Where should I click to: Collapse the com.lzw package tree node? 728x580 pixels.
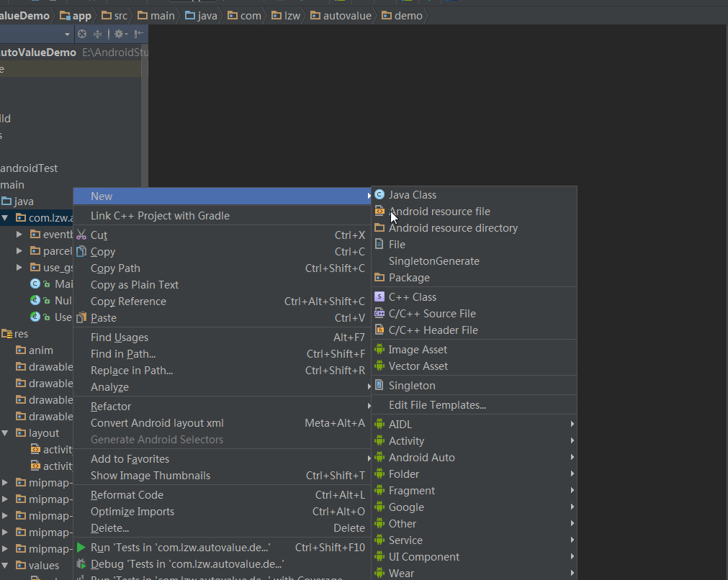(x=4, y=217)
